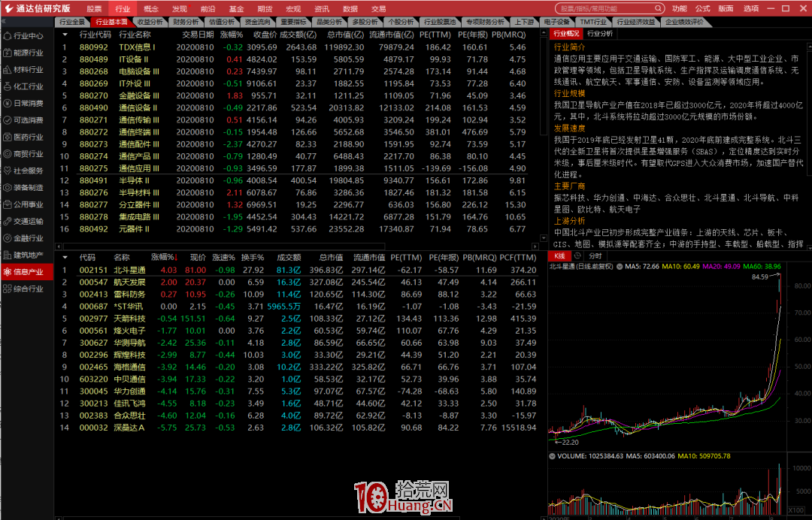Open the 基金 top menu

pos(237,9)
